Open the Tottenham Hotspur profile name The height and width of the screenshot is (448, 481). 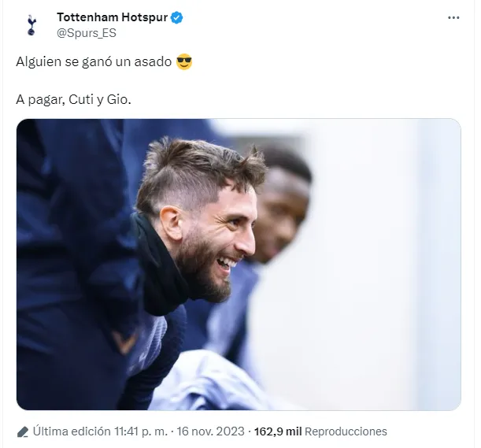[112, 17]
